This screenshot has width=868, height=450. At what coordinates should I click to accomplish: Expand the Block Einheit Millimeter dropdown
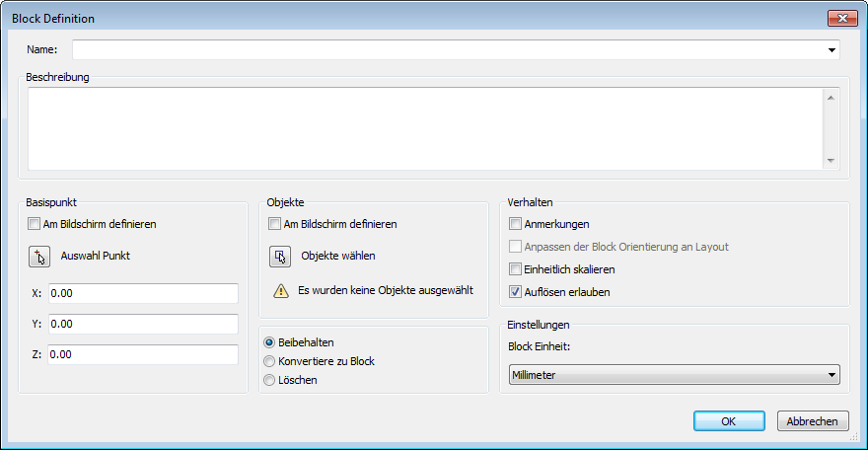832,375
